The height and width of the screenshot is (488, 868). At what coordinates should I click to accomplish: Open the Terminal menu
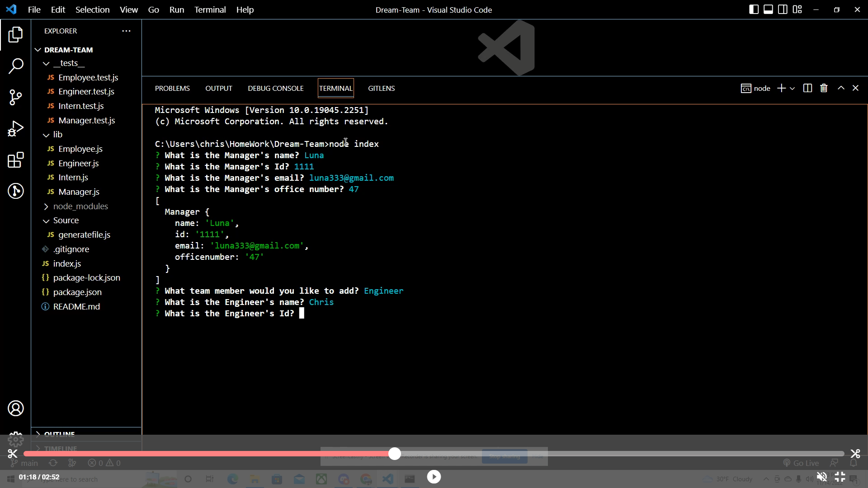tap(210, 9)
